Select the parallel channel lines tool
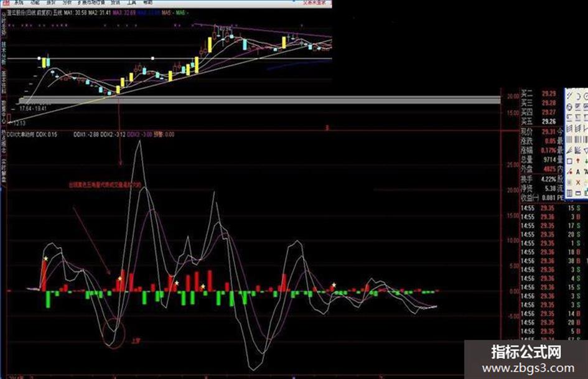The image size is (588, 379). tap(569, 129)
